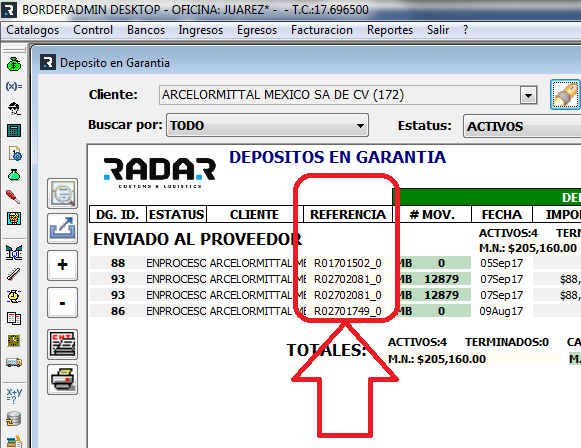This screenshot has width=581, height=448.
Task: Open the Buscar por TODO dropdown
Action: [x=267, y=125]
